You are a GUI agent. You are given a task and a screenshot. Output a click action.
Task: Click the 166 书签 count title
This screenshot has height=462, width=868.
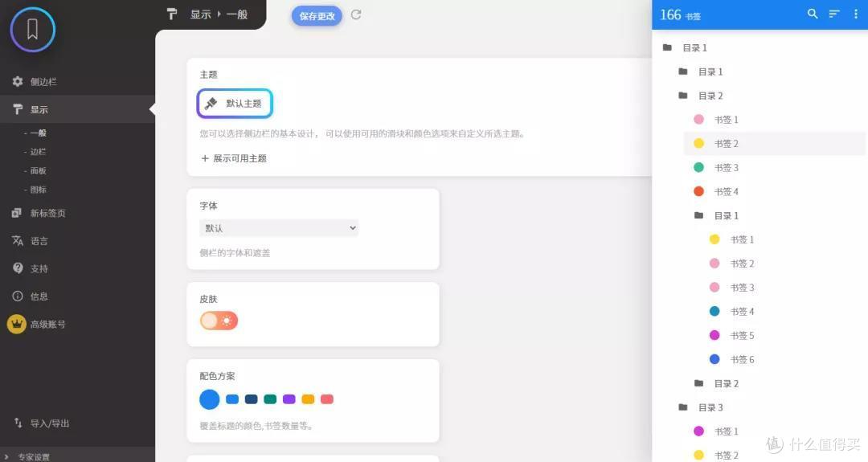681,15
